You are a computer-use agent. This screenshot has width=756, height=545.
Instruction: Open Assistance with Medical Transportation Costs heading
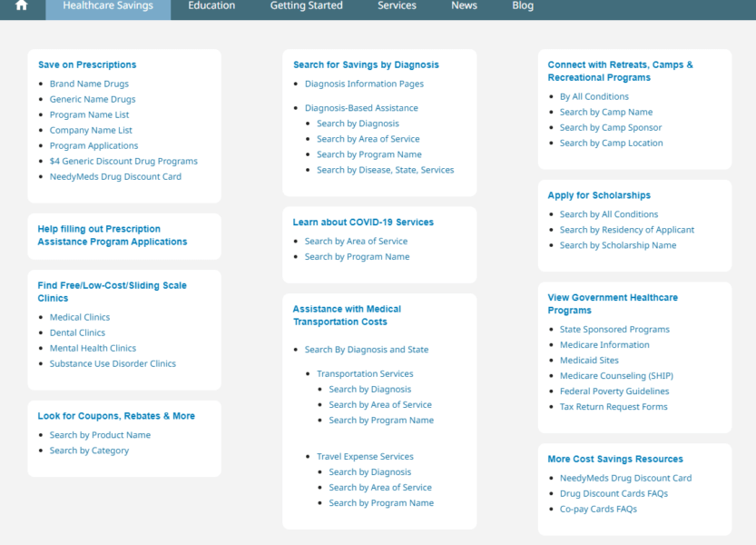347,315
